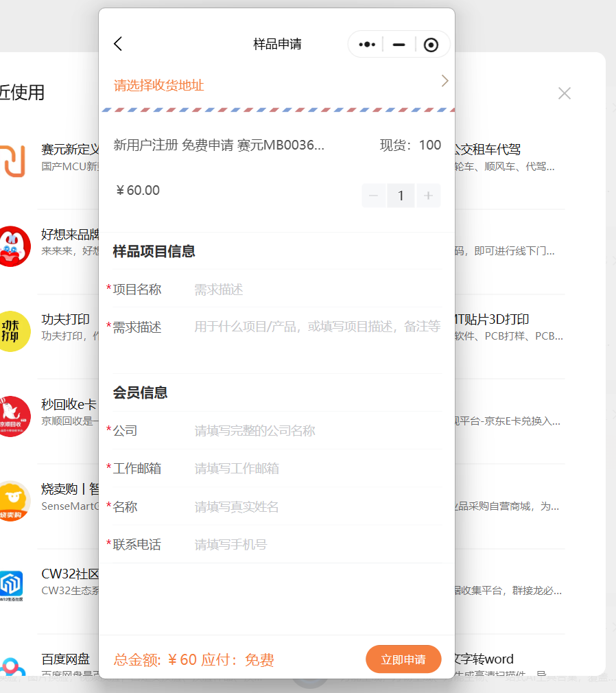Click the 总金额 ¥60 应付 免费 summary

pyautogui.click(x=193, y=659)
